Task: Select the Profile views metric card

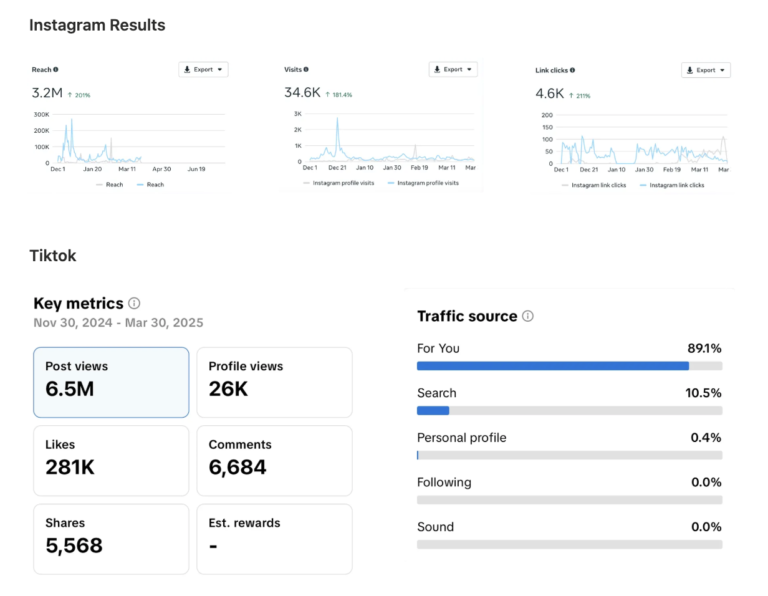Action: (x=274, y=382)
